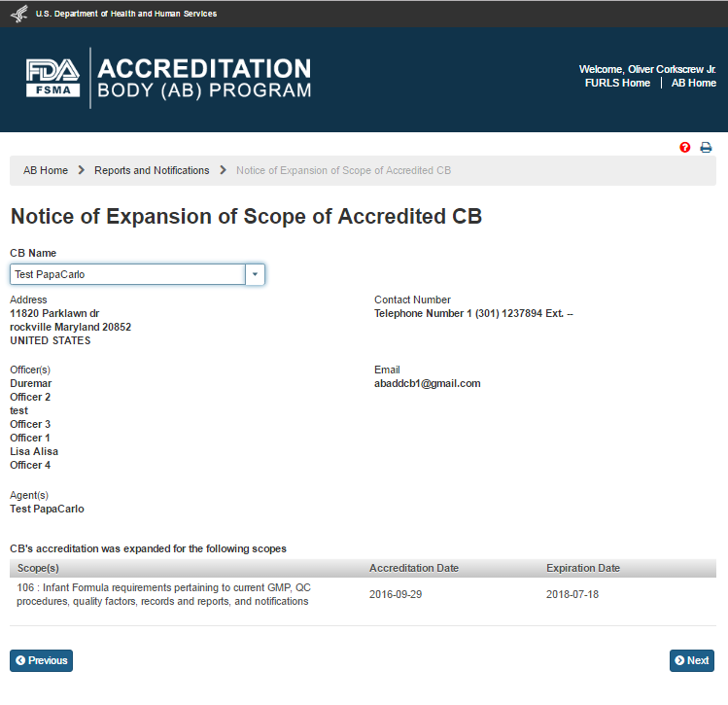Image resolution: width=728 pixels, height=705 pixels.
Task: Click AB Home in the breadcrumb
Action: coord(46,170)
